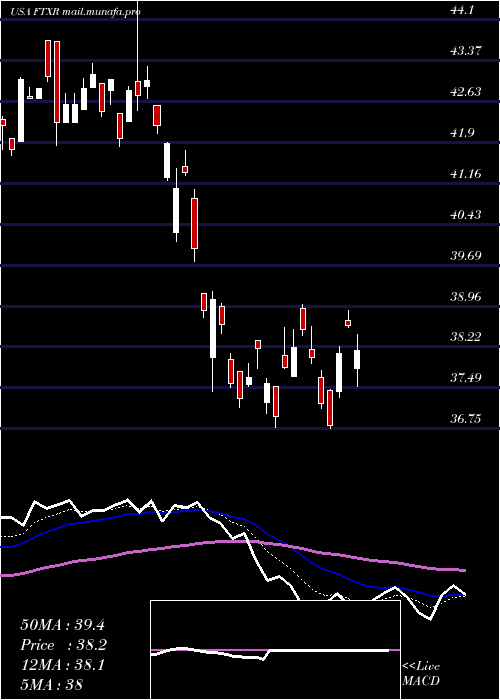Click the 38.22 price axis label
The height and width of the screenshot is (700, 500).
click(466, 337)
